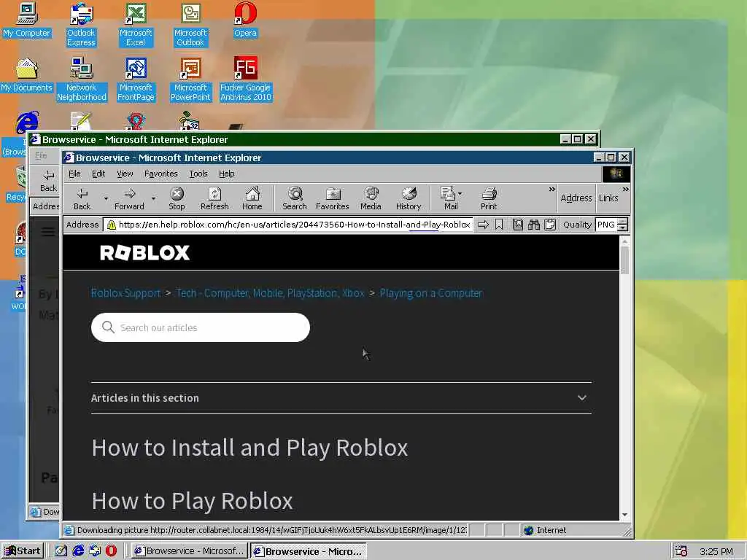Click the Start button

pyautogui.click(x=23, y=551)
